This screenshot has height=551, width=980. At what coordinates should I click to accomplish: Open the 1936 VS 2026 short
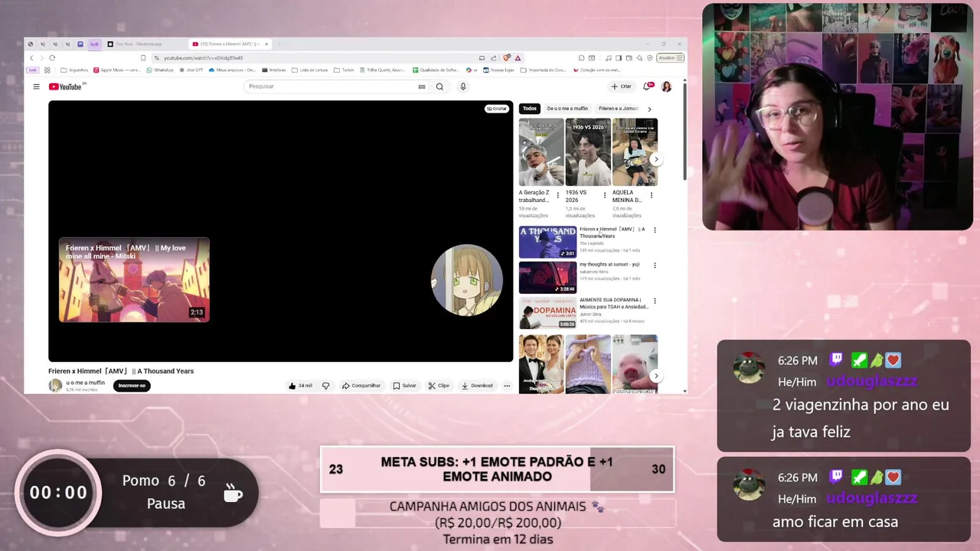coord(588,152)
